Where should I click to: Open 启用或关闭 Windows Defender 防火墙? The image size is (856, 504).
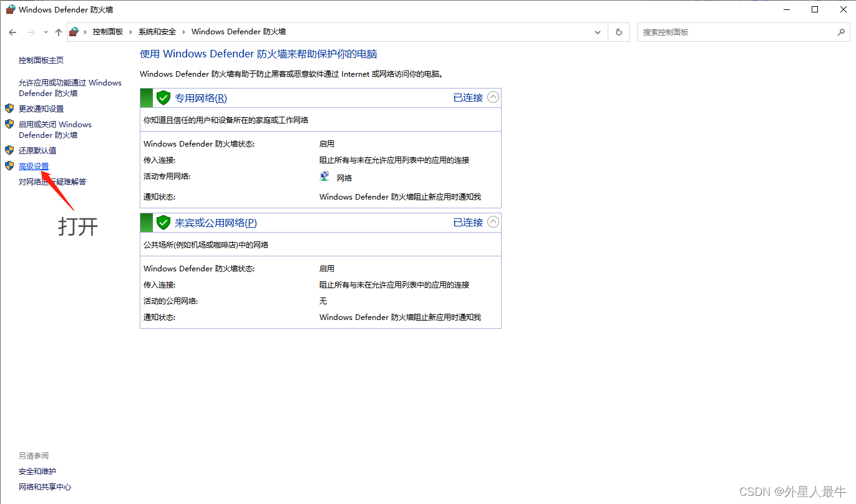[x=55, y=130]
